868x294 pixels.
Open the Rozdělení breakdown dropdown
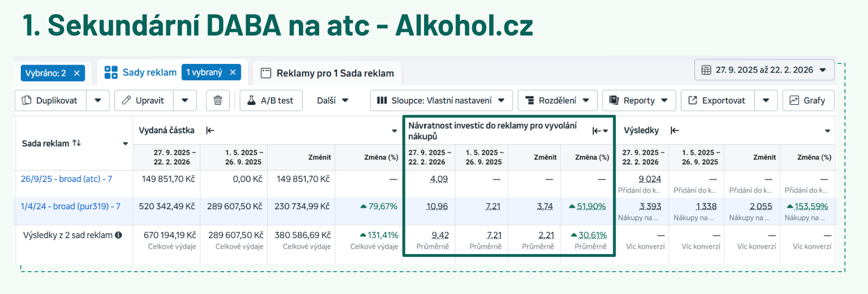(557, 101)
